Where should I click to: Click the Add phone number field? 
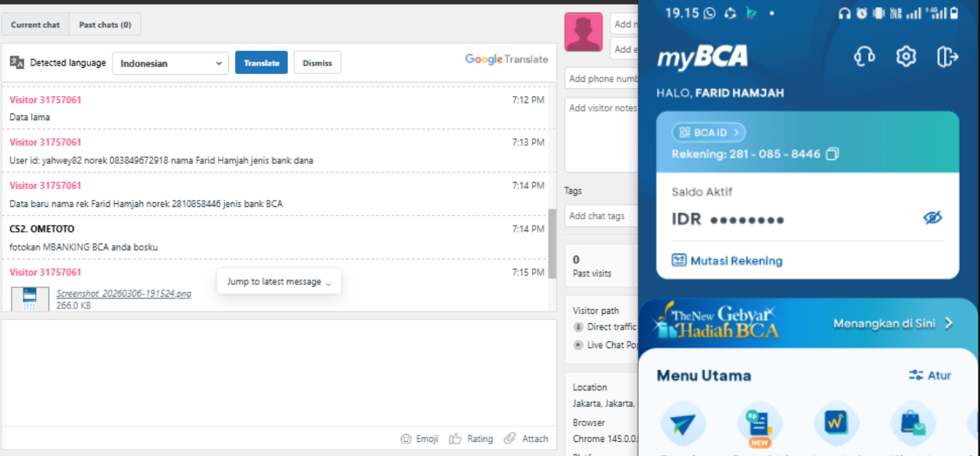click(x=602, y=78)
